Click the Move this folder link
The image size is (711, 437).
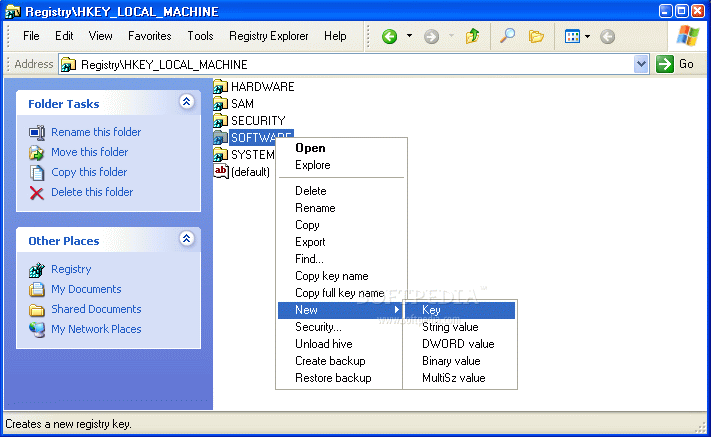90,152
